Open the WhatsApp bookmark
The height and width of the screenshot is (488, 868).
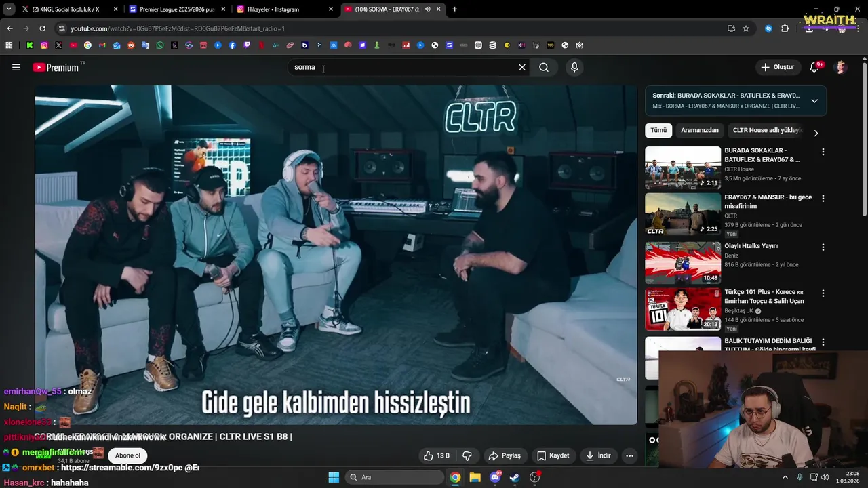click(160, 45)
